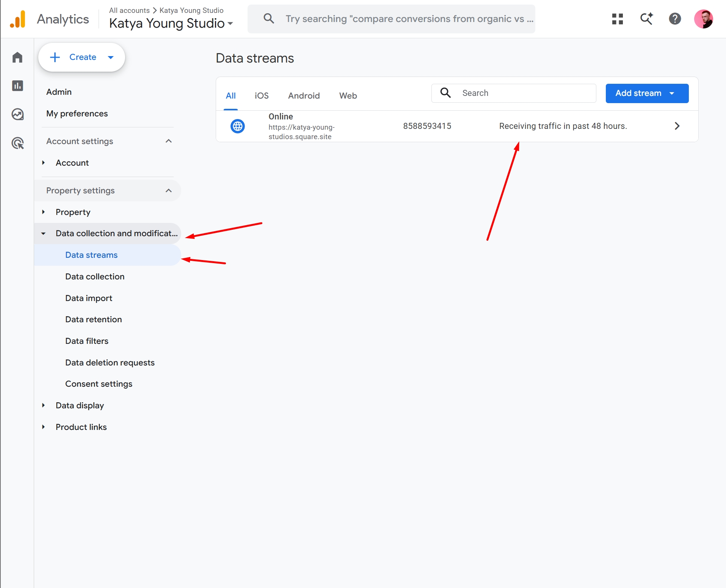
Task: Open My preferences in left menu
Action: [77, 113]
